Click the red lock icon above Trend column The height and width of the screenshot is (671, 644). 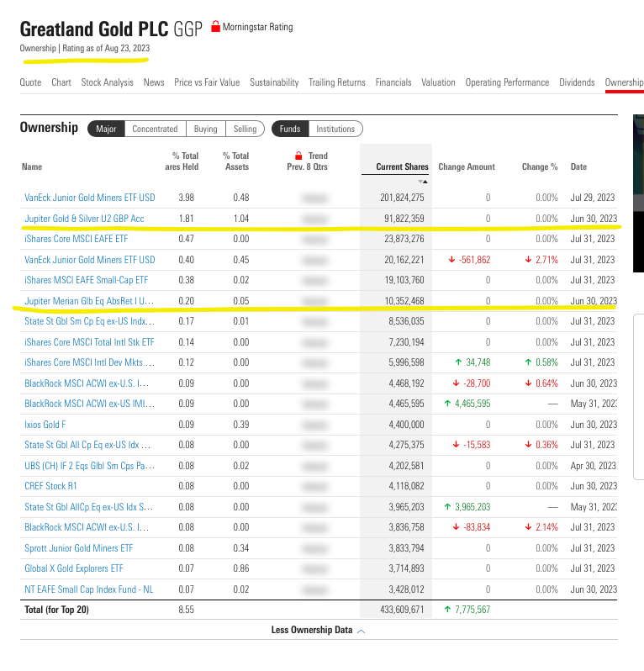[x=298, y=156]
